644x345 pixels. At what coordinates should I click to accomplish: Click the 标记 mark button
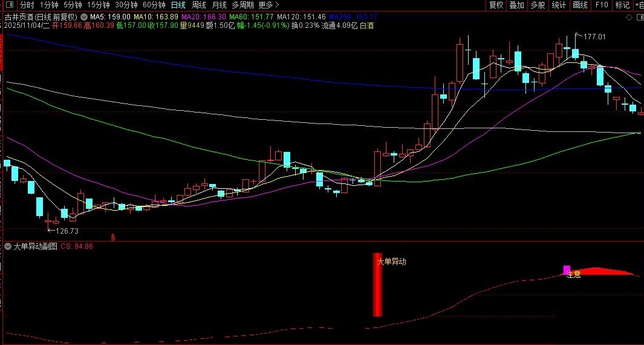coord(623,5)
